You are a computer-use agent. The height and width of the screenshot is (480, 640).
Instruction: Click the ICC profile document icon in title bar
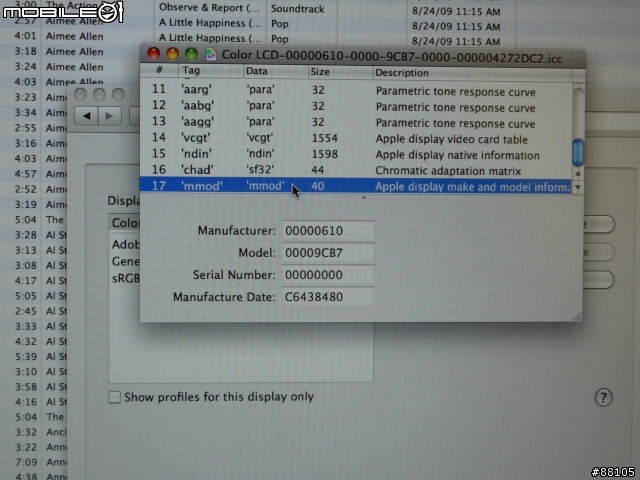[x=211, y=54]
